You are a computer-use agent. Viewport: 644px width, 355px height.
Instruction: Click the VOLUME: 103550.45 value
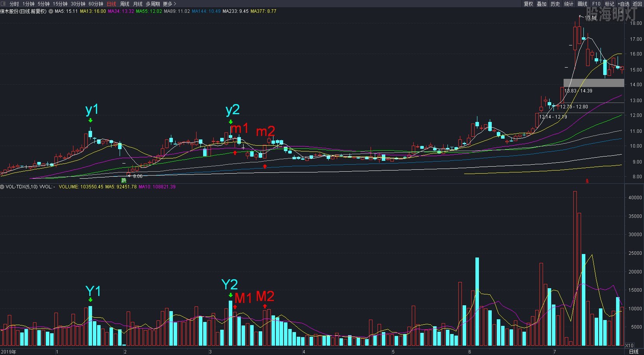coord(81,187)
